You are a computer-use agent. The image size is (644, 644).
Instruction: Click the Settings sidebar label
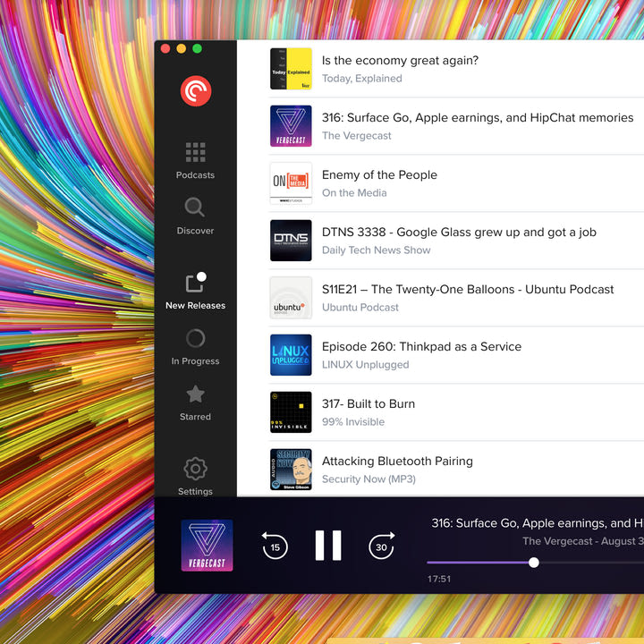coord(196,492)
